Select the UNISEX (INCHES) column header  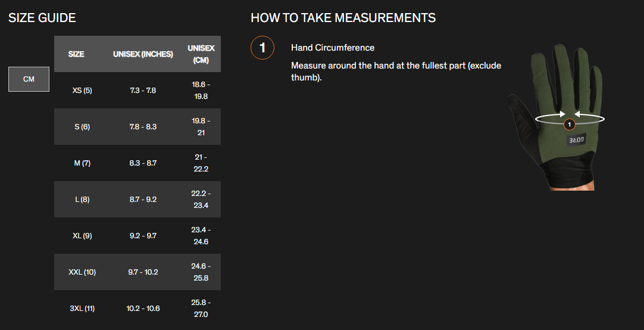coord(143,54)
